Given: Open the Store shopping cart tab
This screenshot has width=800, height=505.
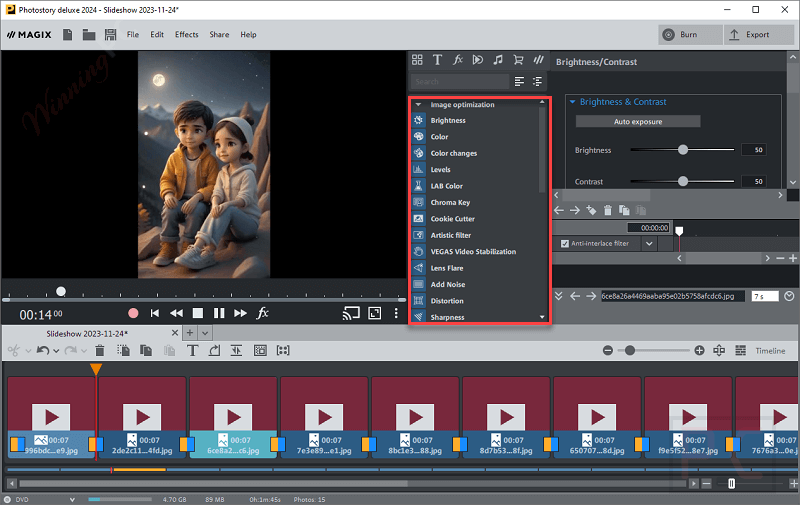Looking at the screenshot, I should (x=518, y=60).
